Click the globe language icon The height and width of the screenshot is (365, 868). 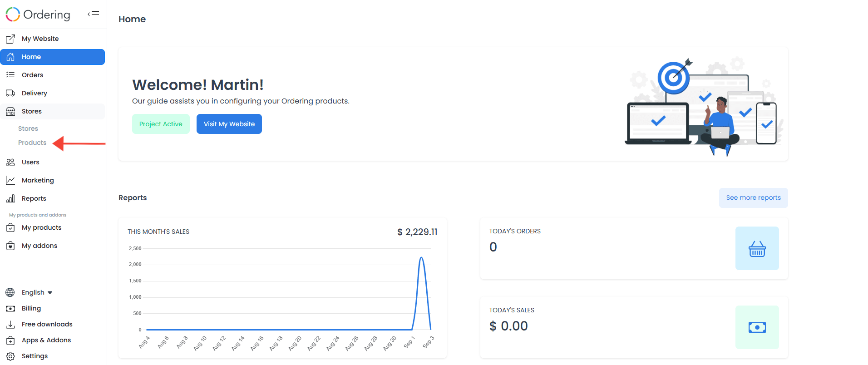click(10, 292)
